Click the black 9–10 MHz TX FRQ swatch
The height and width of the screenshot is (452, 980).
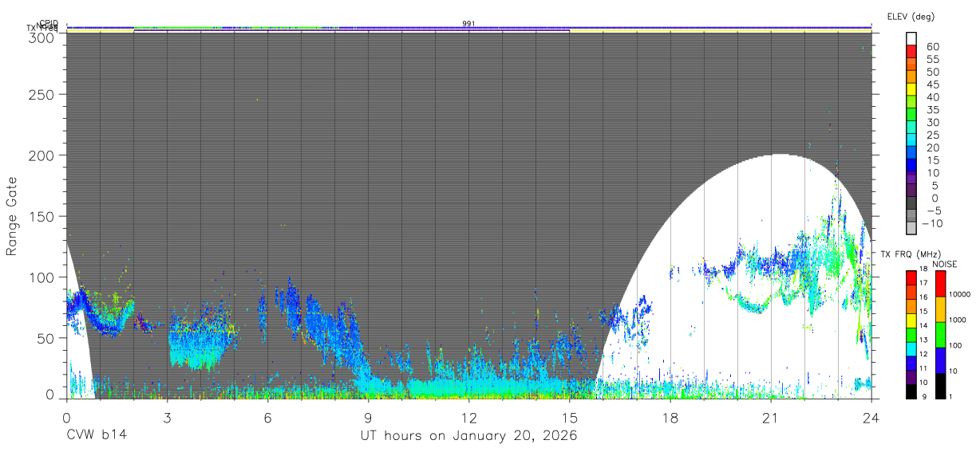click(911, 392)
